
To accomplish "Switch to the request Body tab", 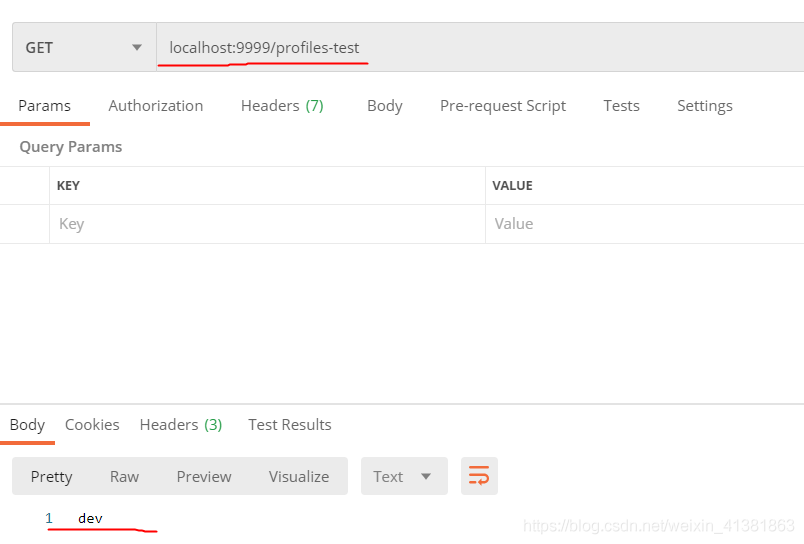I will (385, 106).
